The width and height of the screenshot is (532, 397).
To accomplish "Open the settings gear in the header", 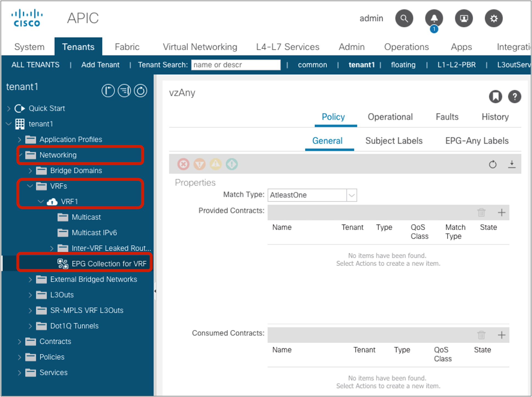I will click(x=494, y=18).
